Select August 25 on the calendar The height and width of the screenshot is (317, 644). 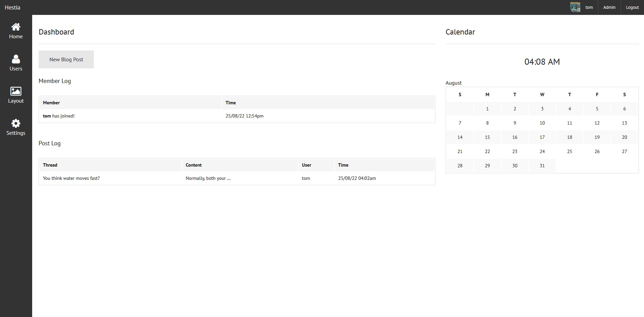click(569, 151)
